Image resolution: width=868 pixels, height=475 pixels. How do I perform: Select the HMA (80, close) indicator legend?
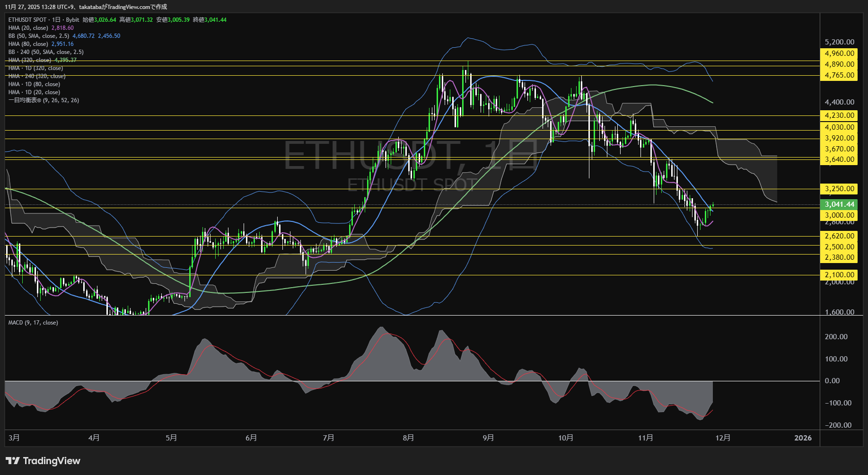coord(28,44)
